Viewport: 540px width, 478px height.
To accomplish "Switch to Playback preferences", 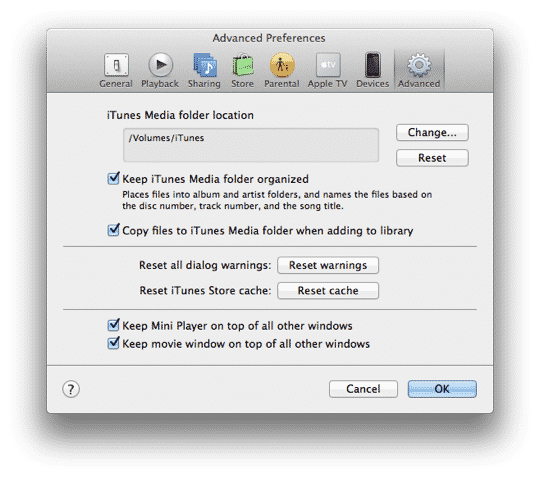I will click(160, 70).
